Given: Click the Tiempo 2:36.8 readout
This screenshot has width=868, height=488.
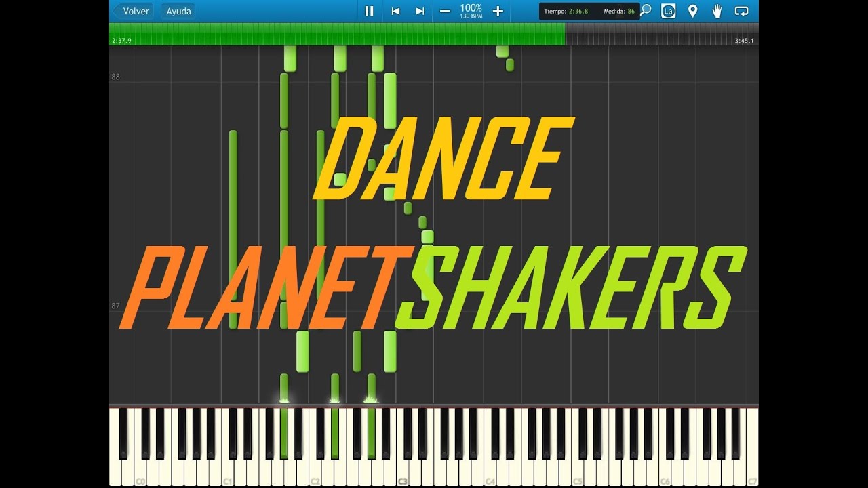Looking at the screenshot, I should (566, 11).
